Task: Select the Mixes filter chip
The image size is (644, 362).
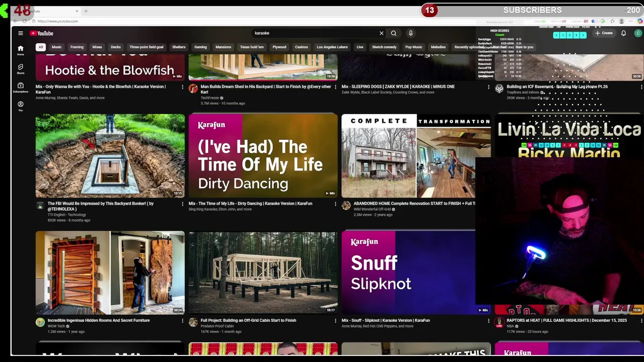Action: (97, 47)
